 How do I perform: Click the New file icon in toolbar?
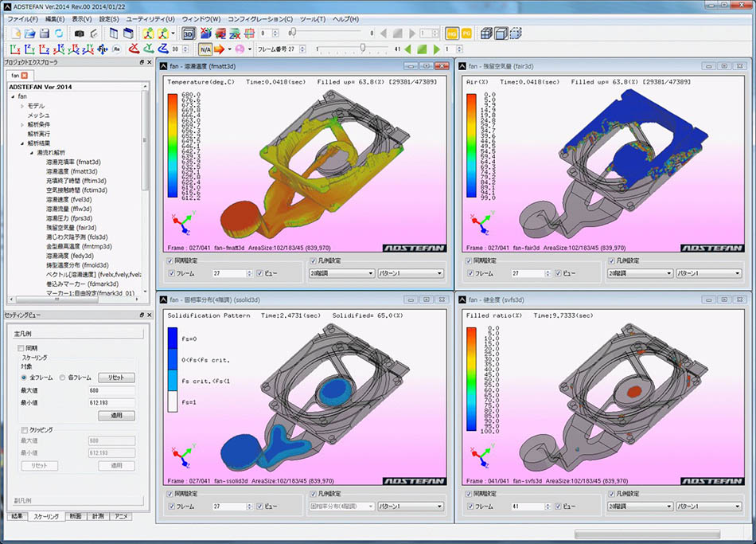coord(16,33)
